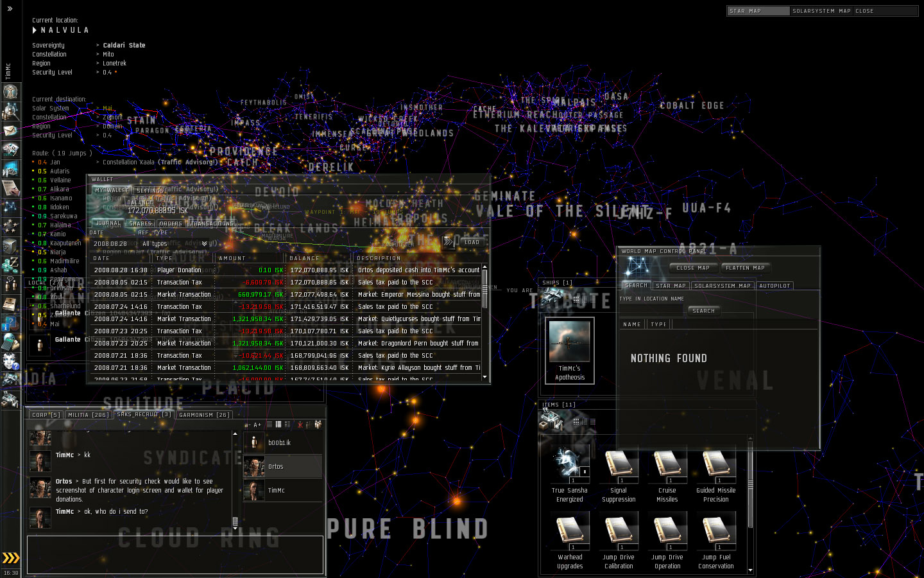Click Close Map button in control panel
The height and width of the screenshot is (578, 924).
pos(693,268)
